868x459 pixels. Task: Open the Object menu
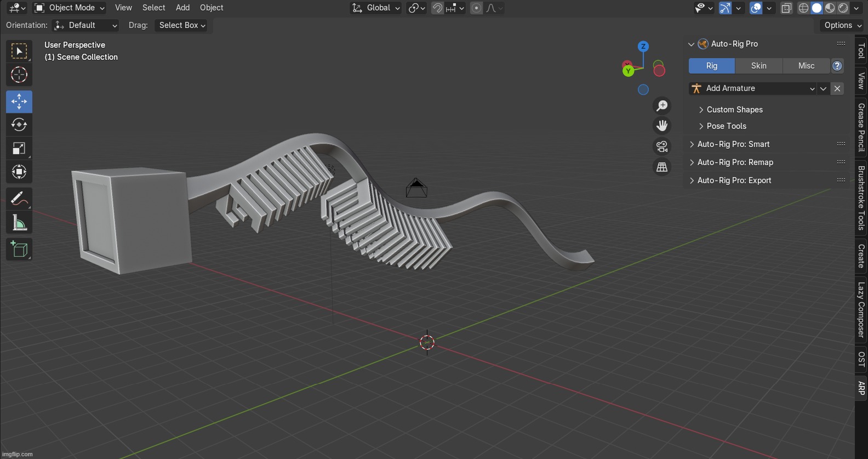212,8
